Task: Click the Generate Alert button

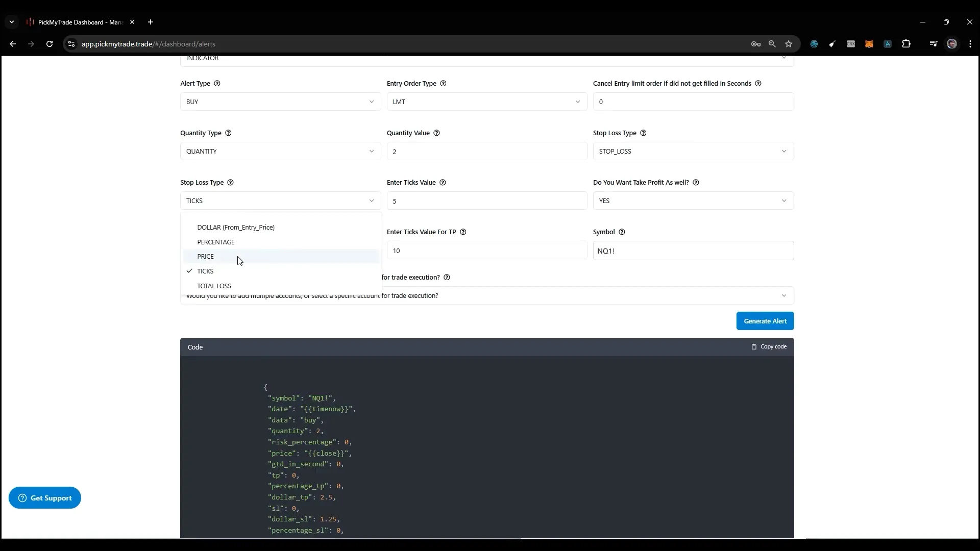Action: 765,321
